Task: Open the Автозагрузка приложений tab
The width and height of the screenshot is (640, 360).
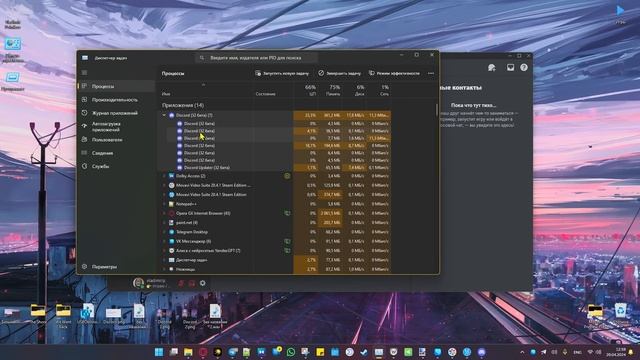Action: (116, 127)
